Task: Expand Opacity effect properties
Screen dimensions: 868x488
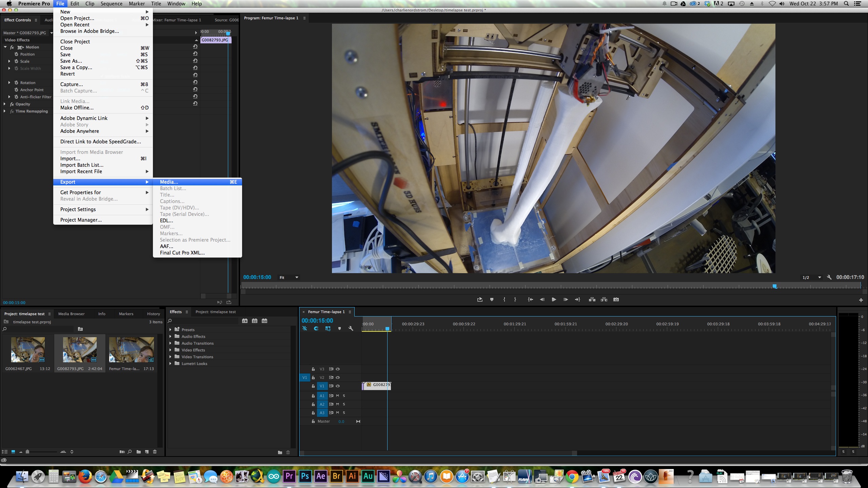Action: click(4, 104)
